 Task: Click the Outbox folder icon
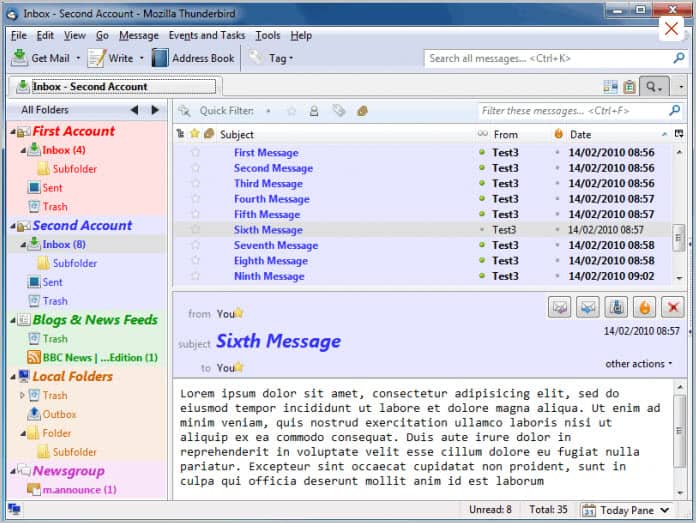click(x=34, y=414)
